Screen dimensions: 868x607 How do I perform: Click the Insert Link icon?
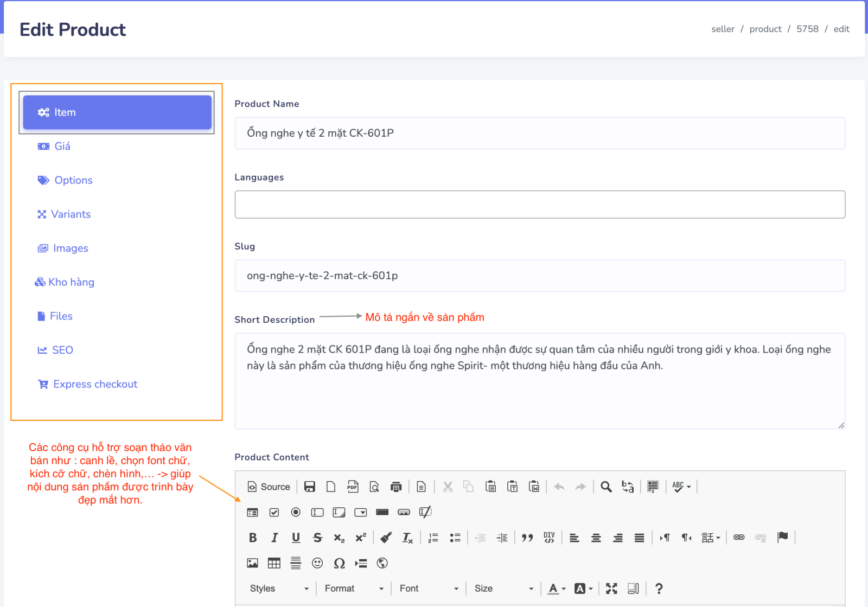point(739,538)
